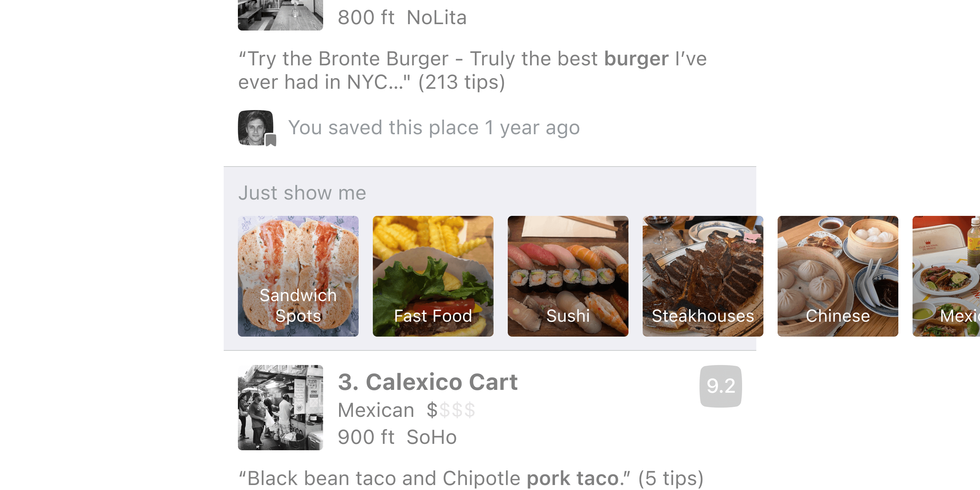
Task: Choose the Fast Food category tile
Action: [433, 276]
